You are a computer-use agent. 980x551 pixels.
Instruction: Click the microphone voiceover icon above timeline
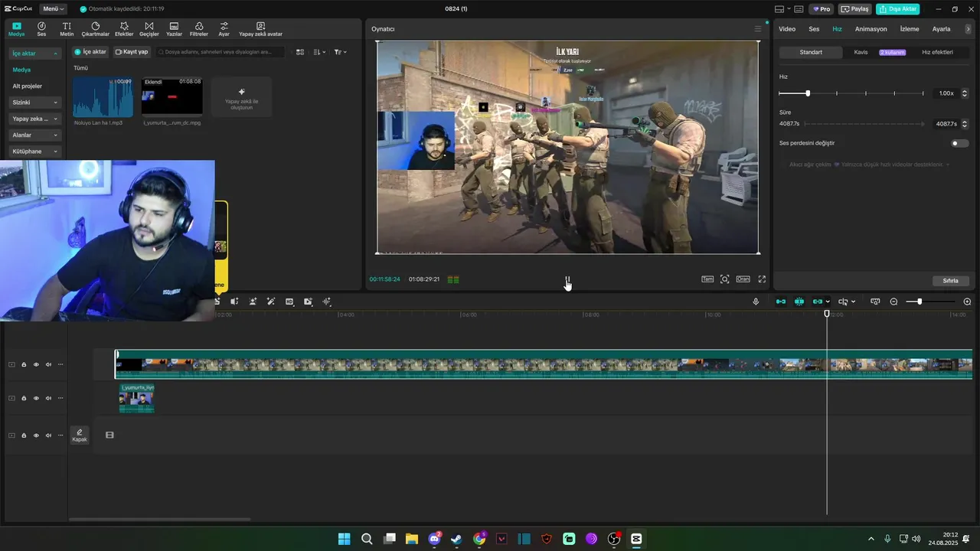click(x=756, y=302)
